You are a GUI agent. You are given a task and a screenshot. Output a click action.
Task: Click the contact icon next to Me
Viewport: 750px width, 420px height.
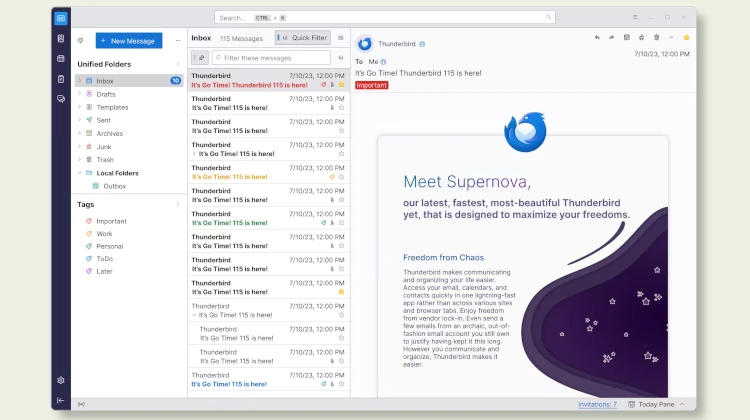point(383,62)
